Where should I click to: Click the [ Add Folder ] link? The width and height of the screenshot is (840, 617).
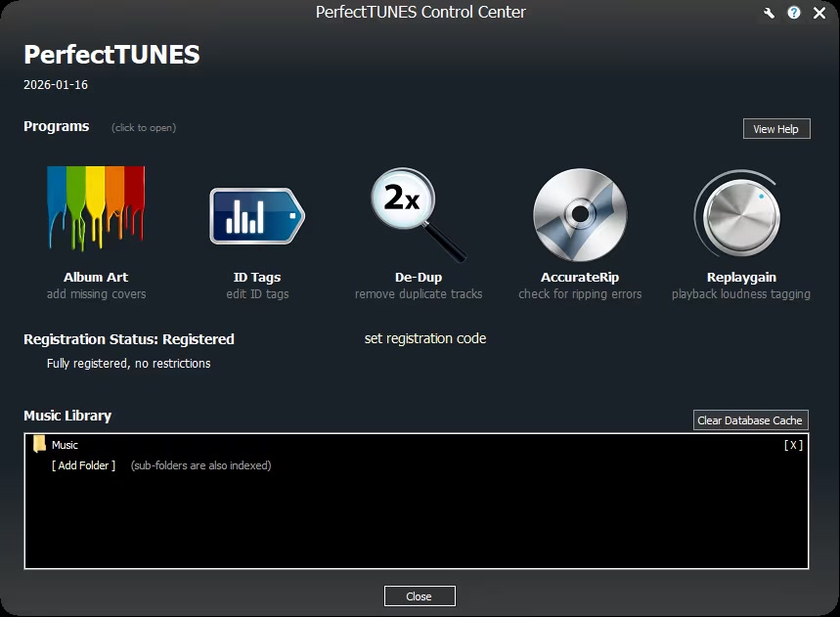[83, 465]
